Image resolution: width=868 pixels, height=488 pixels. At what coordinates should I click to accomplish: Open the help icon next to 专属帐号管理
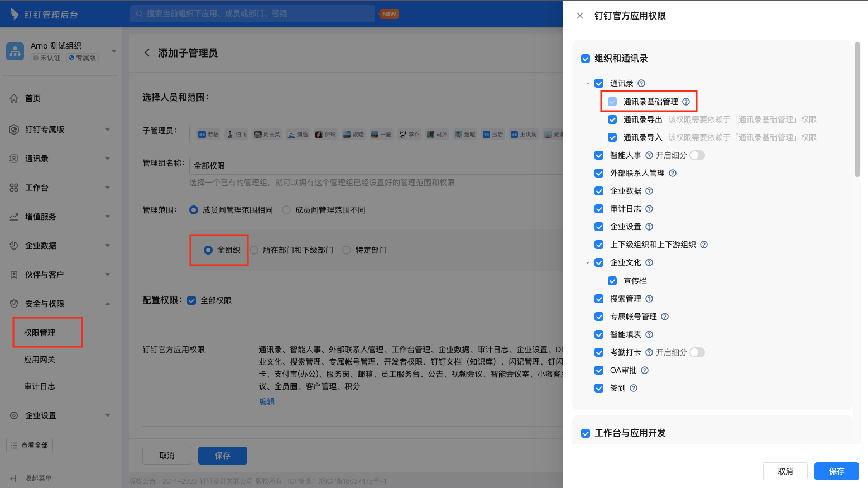click(665, 317)
